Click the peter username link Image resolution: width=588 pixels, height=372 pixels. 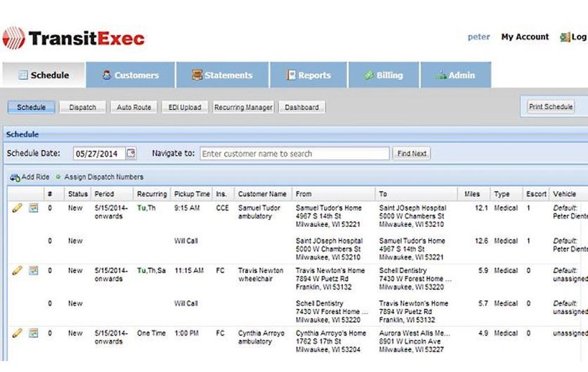coord(479,36)
